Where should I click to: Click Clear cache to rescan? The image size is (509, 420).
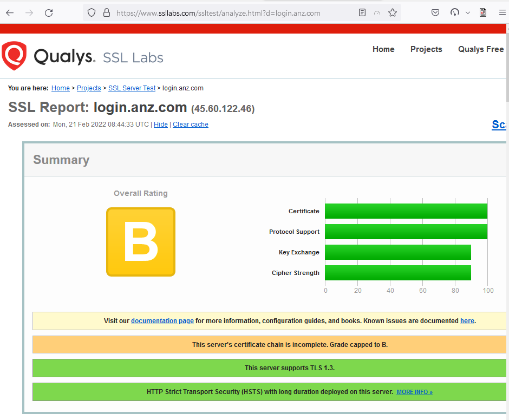click(190, 124)
